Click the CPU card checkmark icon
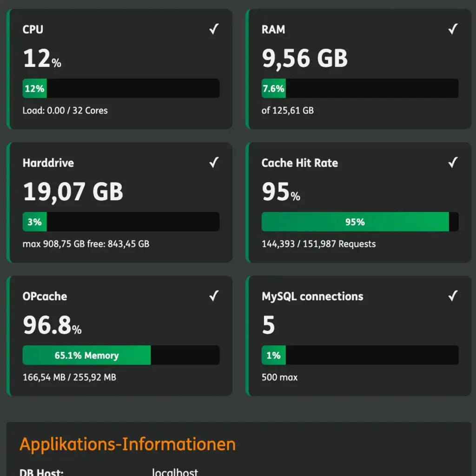476x476 pixels. click(214, 29)
